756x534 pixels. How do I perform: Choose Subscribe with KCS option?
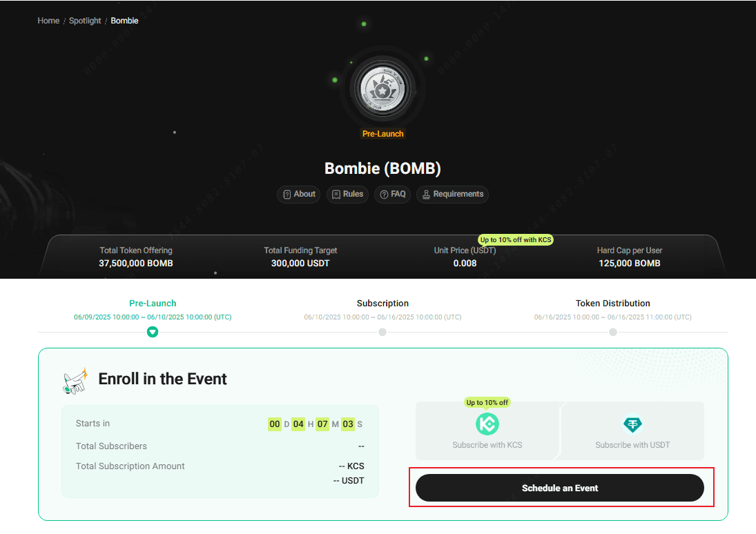pos(487,431)
